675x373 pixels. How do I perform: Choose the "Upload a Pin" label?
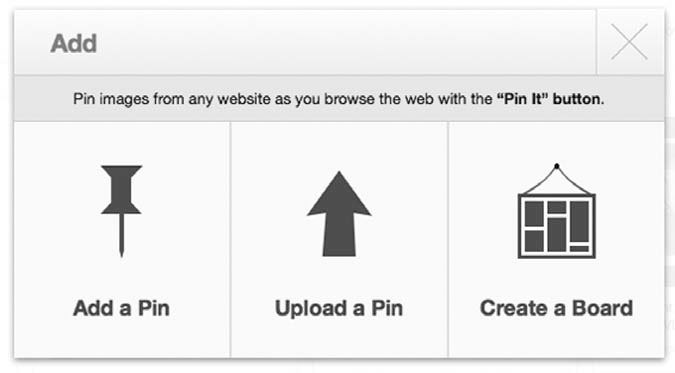pos(339,308)
